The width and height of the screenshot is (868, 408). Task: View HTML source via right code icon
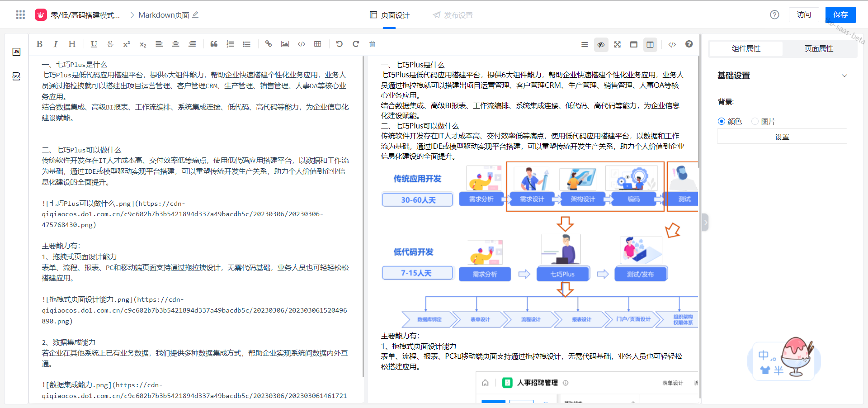tap(672, 44)
